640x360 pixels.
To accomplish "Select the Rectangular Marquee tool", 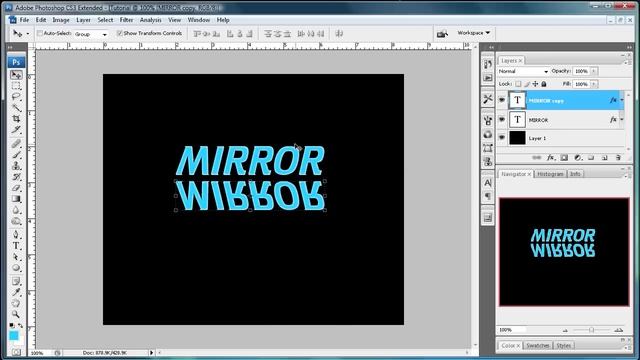I will point(16,86).
